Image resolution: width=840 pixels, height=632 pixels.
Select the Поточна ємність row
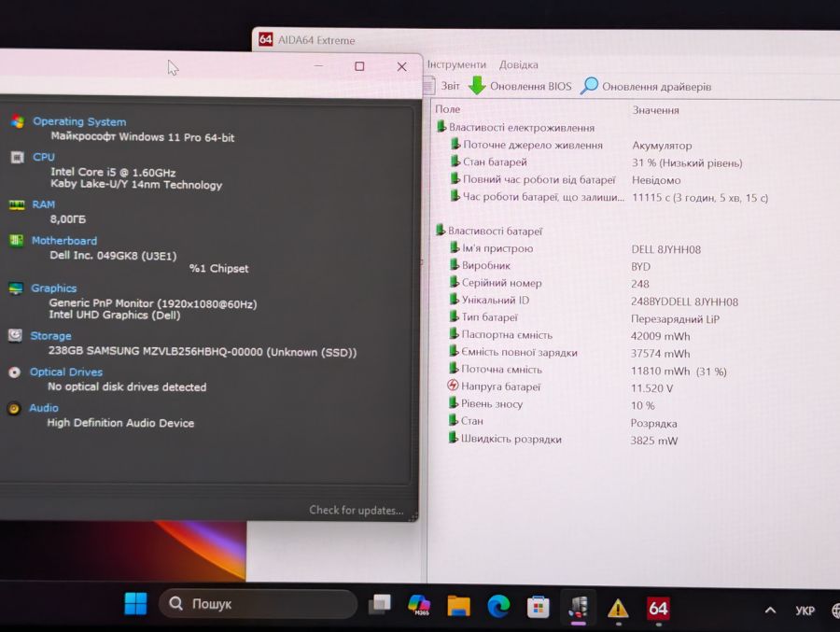pos(495,370)
